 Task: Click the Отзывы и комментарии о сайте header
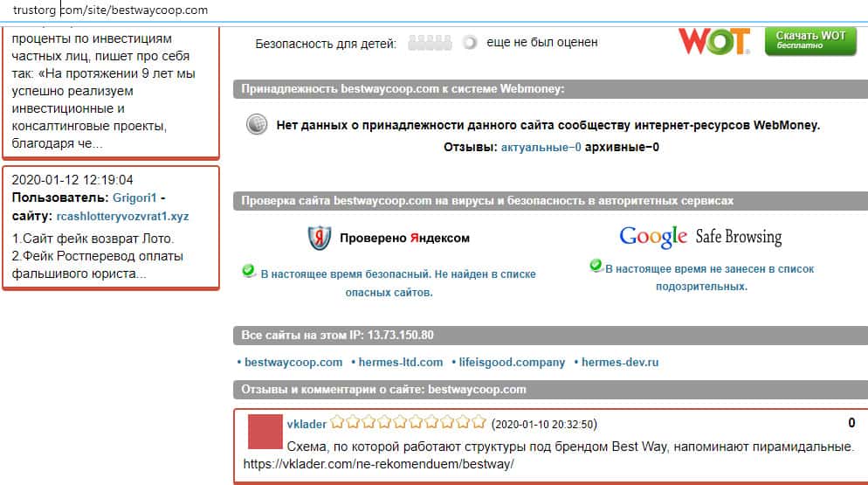pyautogui.click(x=550, y=390)
